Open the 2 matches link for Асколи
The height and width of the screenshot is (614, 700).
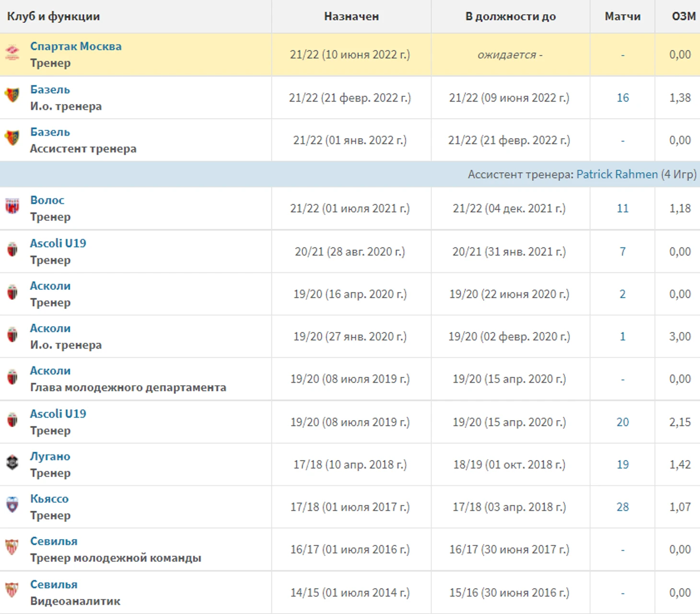pos(622,294)
